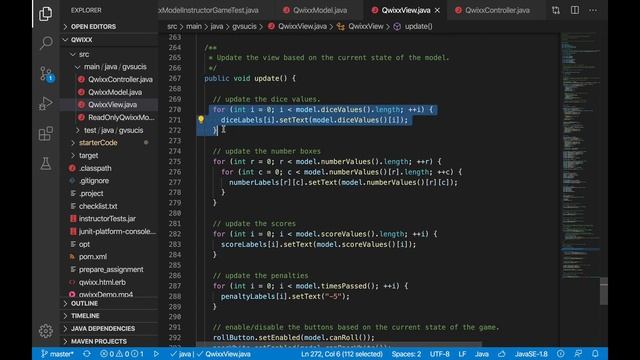Open the Testing flask view

[46, 163]
